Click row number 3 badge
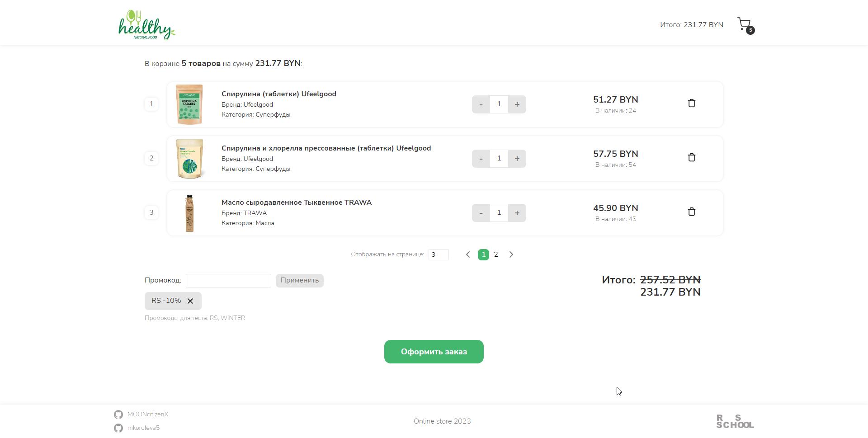Viewport: 868px width, 438px height. 151,212
